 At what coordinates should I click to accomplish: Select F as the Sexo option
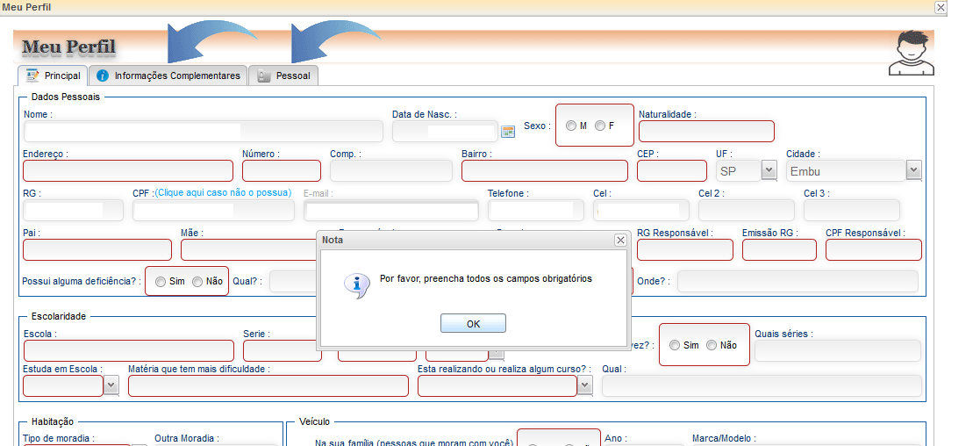pyautogui.click(x=600, y=126)
